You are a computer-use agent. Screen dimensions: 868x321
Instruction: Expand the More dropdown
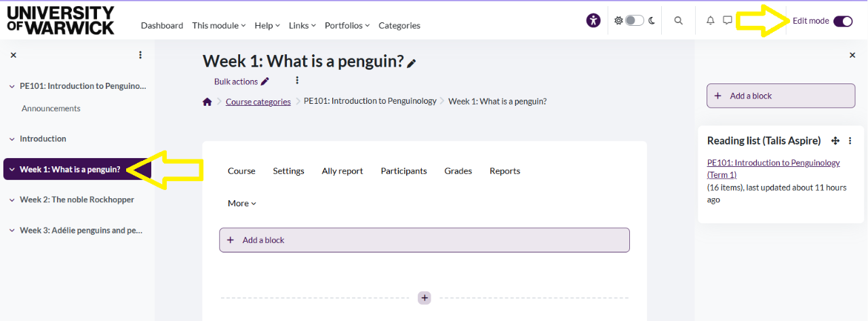click(x=242, y=204)
